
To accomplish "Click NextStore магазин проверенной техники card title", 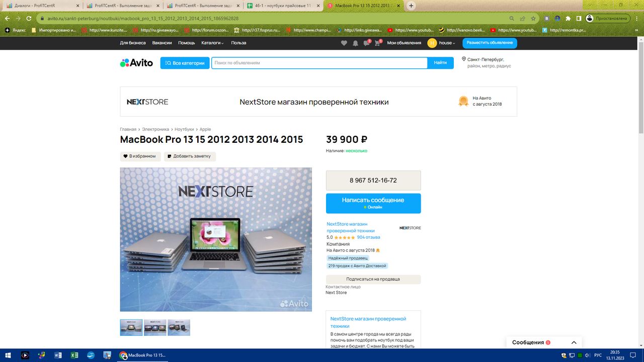I will click(368, 322).
